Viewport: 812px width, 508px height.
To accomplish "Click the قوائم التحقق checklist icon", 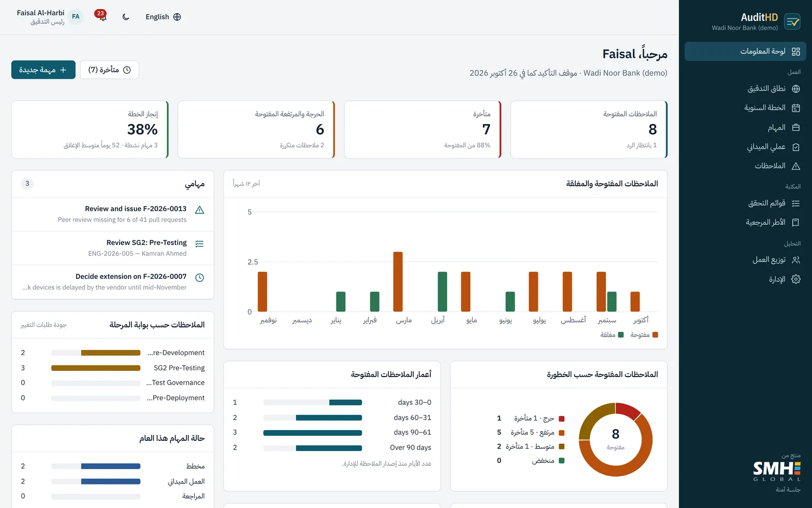I will (x=796, y=203).
